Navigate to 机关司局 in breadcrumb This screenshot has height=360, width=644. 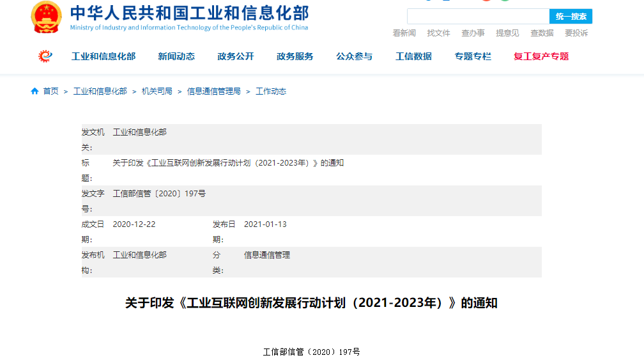(x=157, y=91)
